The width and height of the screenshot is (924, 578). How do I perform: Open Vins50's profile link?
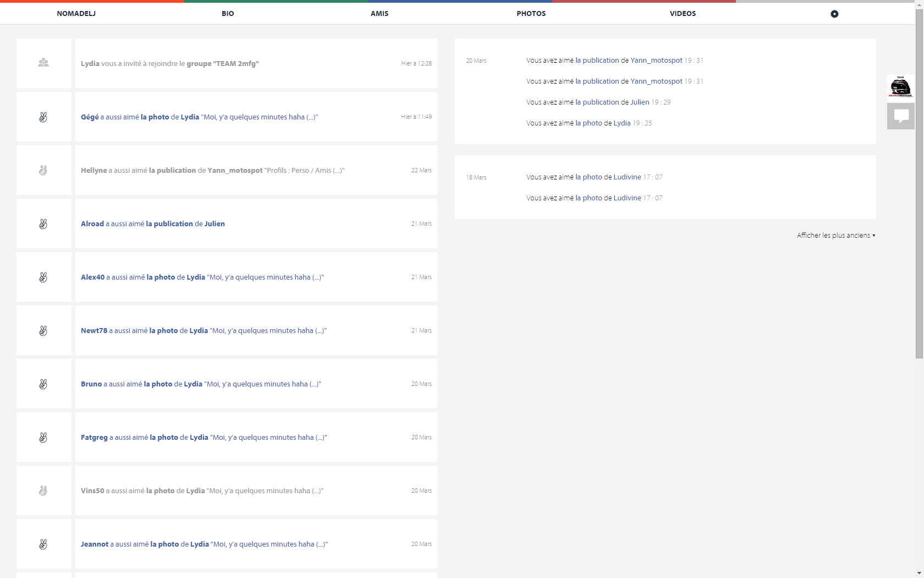click(x=92, y=490)
